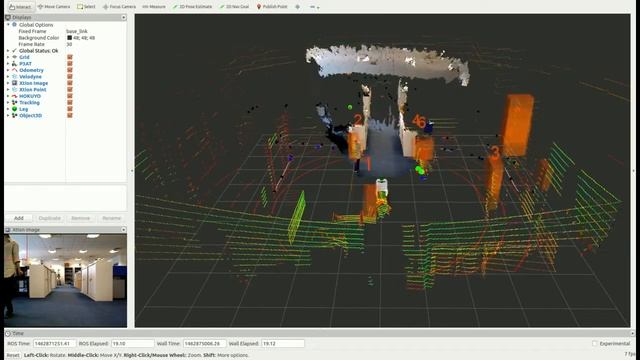Click the Wall Time field
This screenshot has width=640, height=360.
click(204, 344)
